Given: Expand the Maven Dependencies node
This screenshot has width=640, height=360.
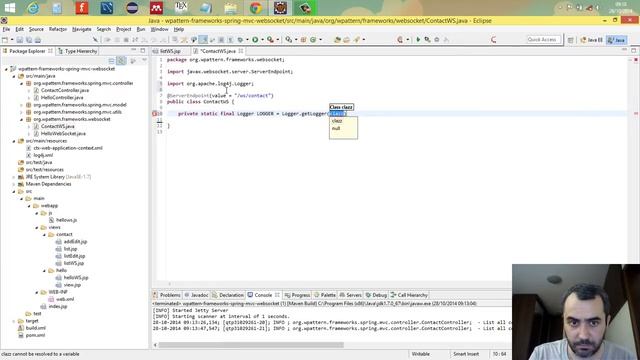Looking at the screenshot, I should (14, 184).
